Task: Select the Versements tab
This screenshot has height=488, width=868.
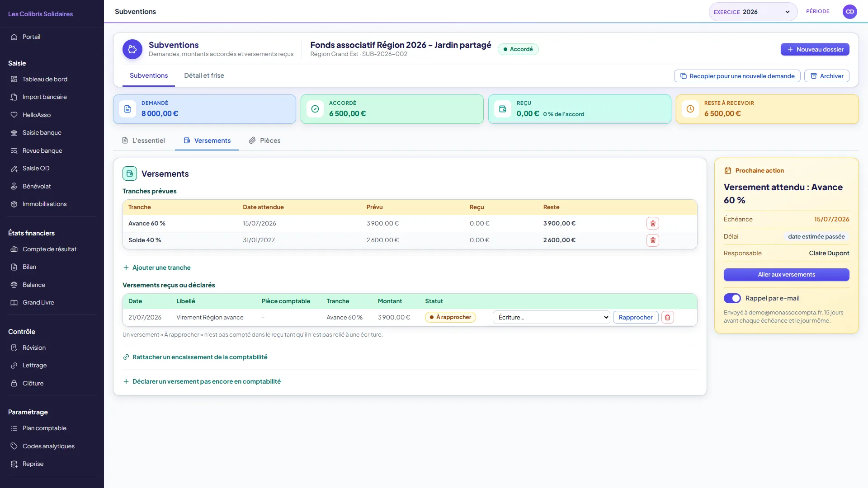Action: 207,141
